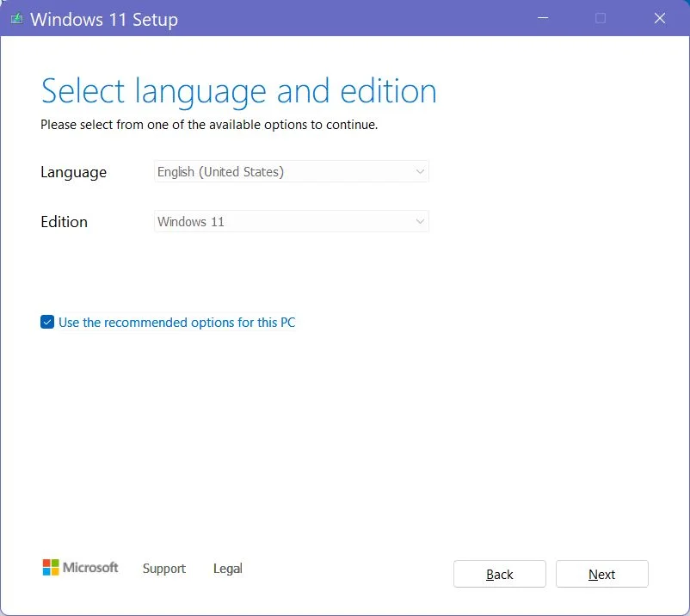Go back to the previous setup page
This screenshot has width=690, height=616.
tap(500, 574)
